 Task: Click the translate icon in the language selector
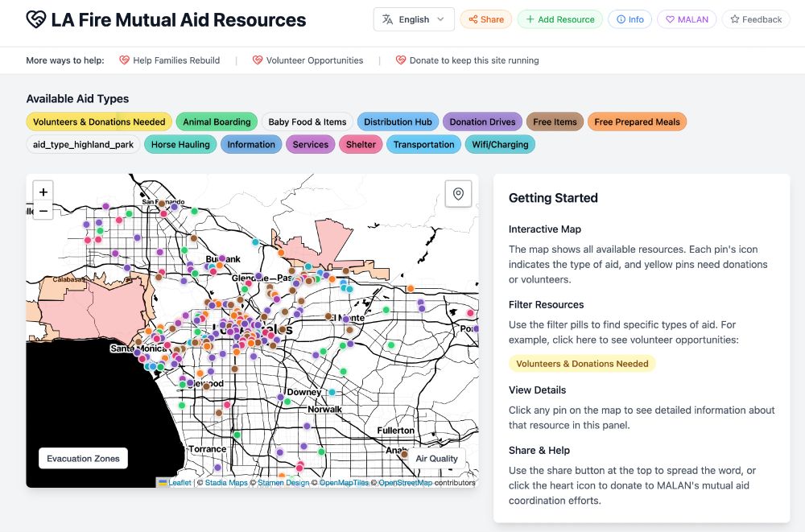click(x=388, y=19)
